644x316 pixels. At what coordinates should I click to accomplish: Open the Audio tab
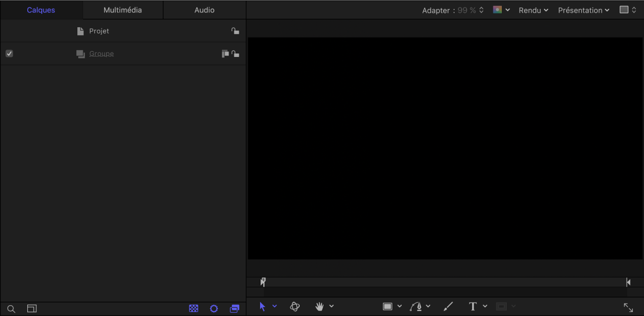point(204,10)
